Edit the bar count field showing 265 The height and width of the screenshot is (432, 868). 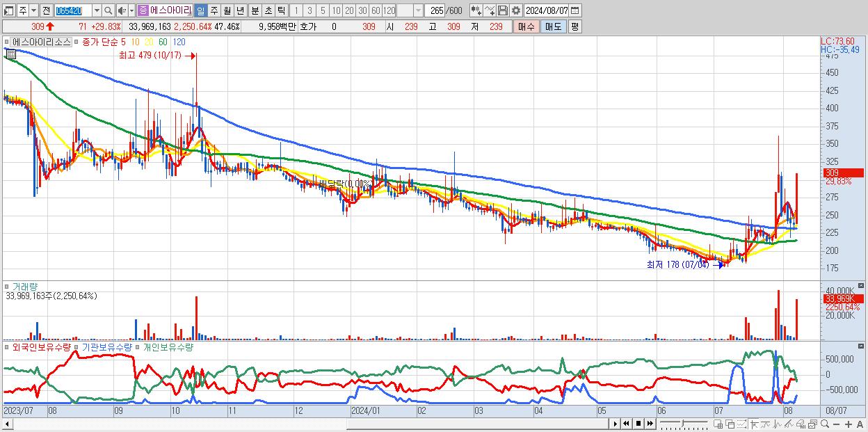point(435,10)
